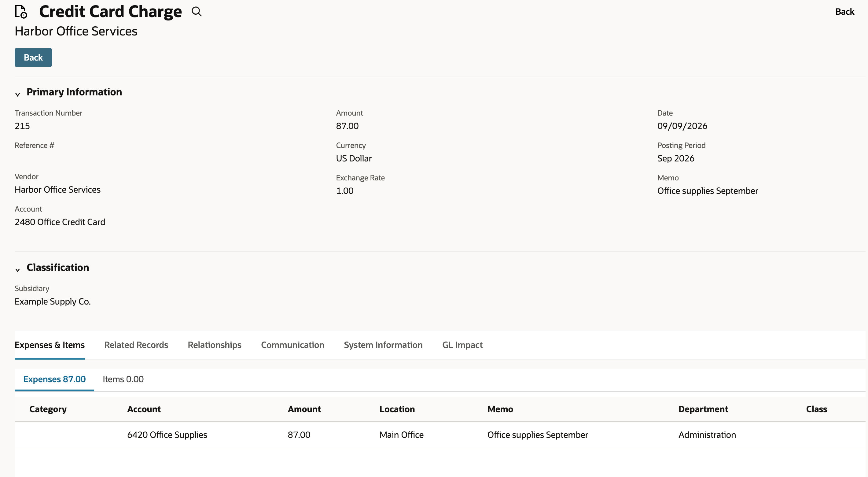This screenshot has height=477, width=868.
Task: Collapse the Classification section
Action: (17, 270)
